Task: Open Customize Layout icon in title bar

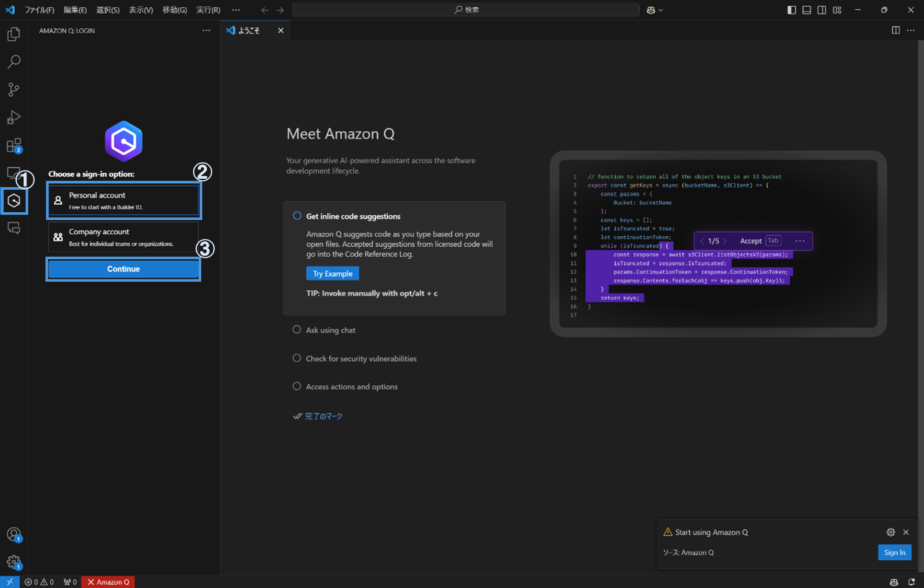Action: coord(837,10)
